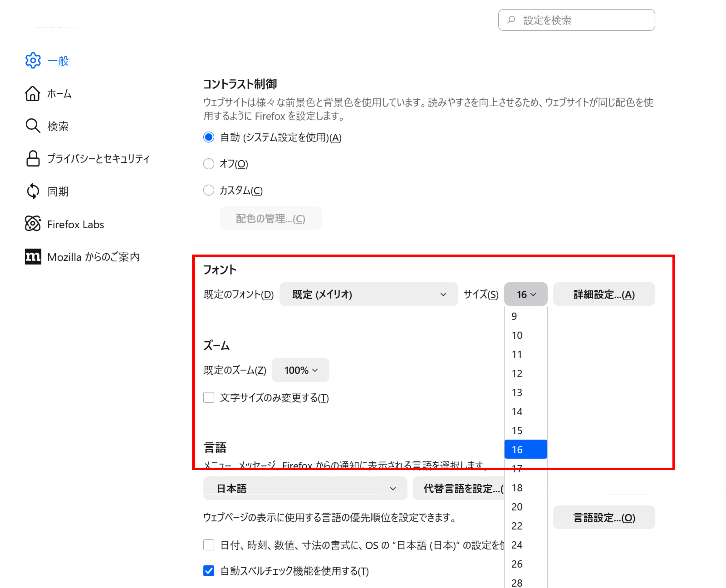Click the 詳細設定...(A) fonts button

click(x=604, y=294)
